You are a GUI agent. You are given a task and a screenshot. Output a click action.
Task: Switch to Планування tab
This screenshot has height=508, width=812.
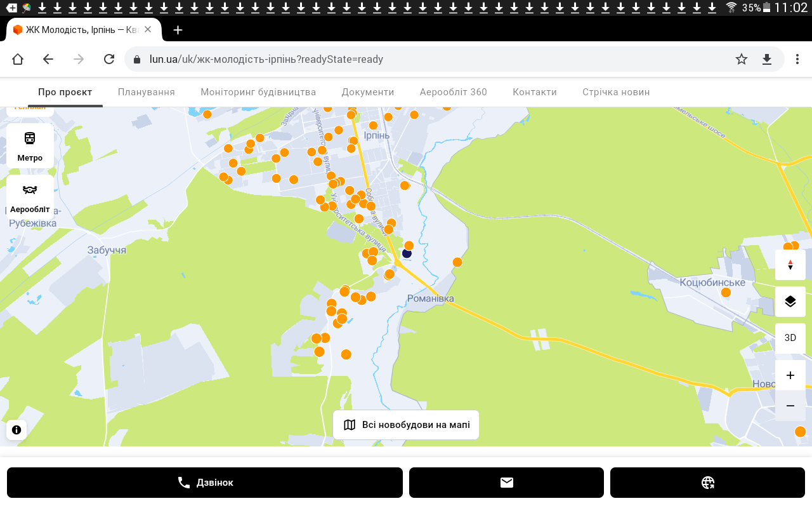(x=147, y=92)
